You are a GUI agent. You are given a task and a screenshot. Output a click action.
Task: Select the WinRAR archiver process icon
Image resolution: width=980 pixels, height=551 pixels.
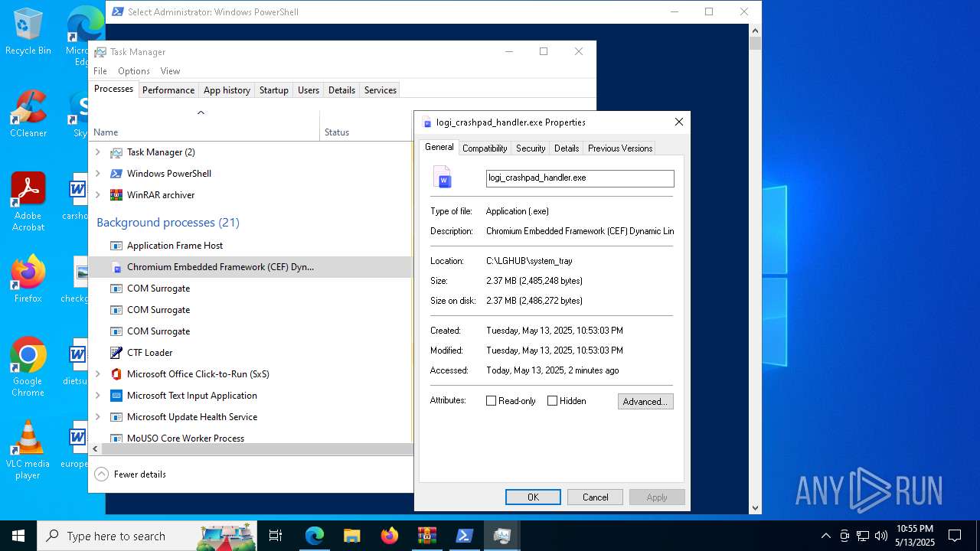pos(116,195)
